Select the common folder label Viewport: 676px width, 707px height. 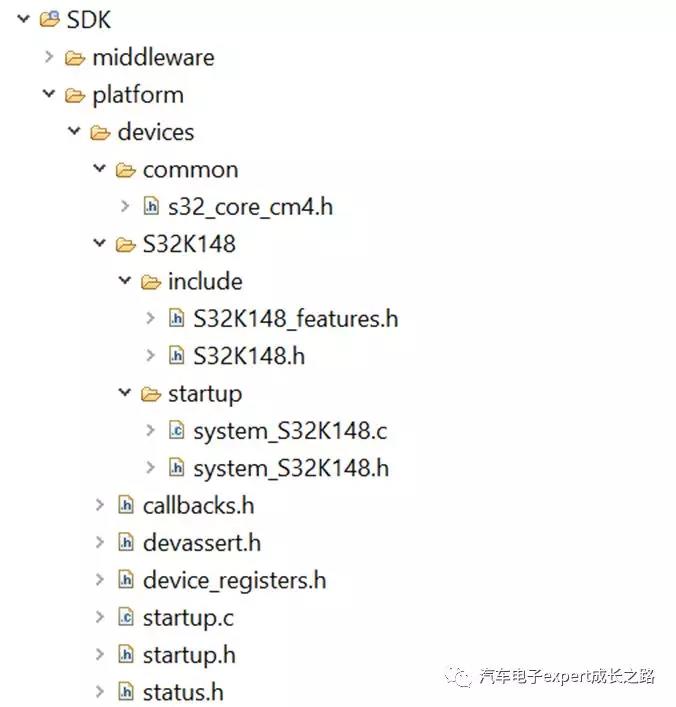[x=190, y=170]
